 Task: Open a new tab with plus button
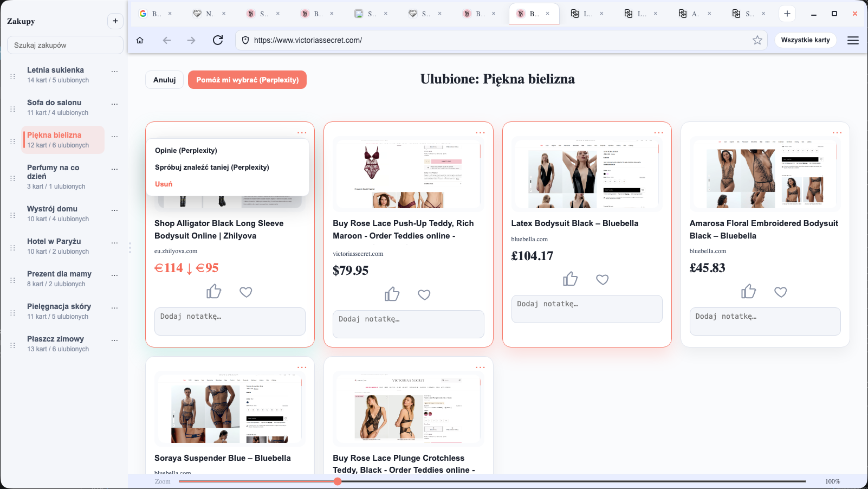787,14
